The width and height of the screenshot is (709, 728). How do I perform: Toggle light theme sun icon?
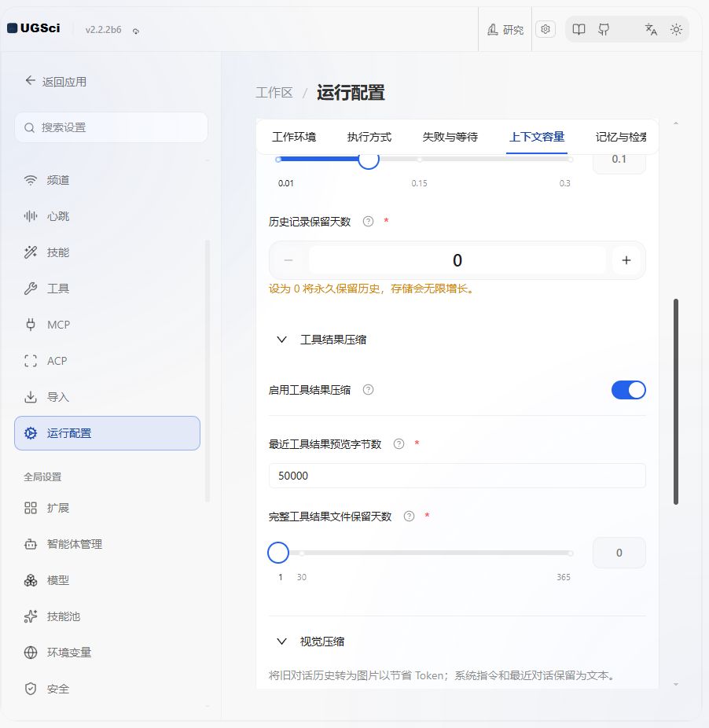pyautogui.click(x=676, y=30)
